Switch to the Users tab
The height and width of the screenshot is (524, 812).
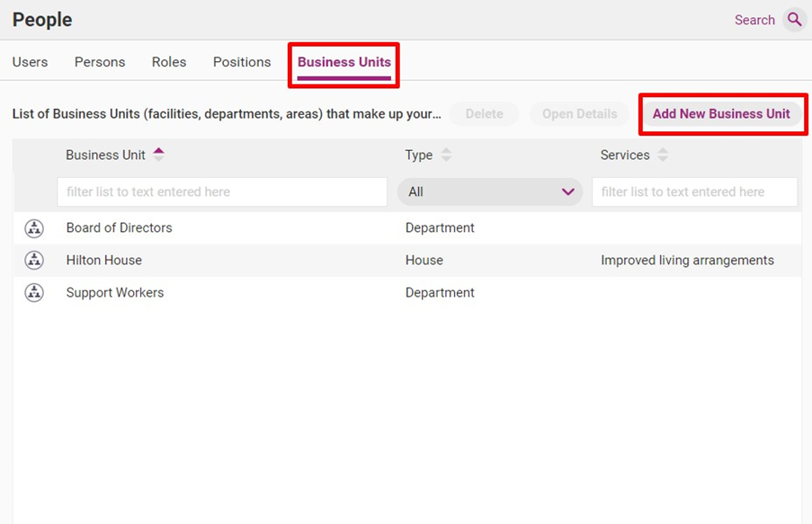(x=31, y=62)
